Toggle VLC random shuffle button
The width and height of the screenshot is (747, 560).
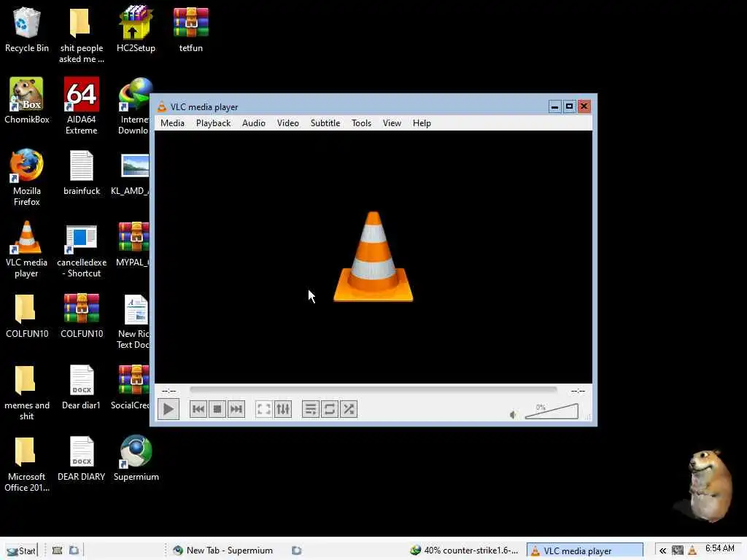pyautogui.click(x=348, y=409)
